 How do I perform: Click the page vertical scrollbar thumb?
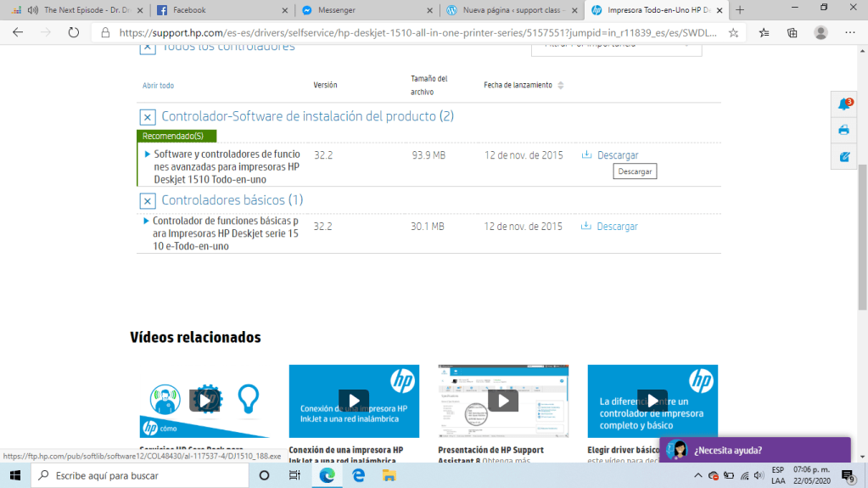point(862,237)
